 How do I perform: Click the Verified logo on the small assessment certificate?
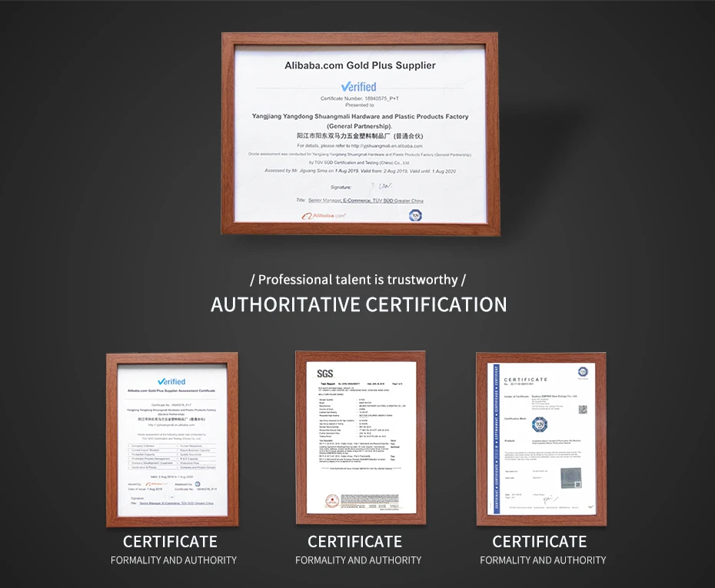172,381
